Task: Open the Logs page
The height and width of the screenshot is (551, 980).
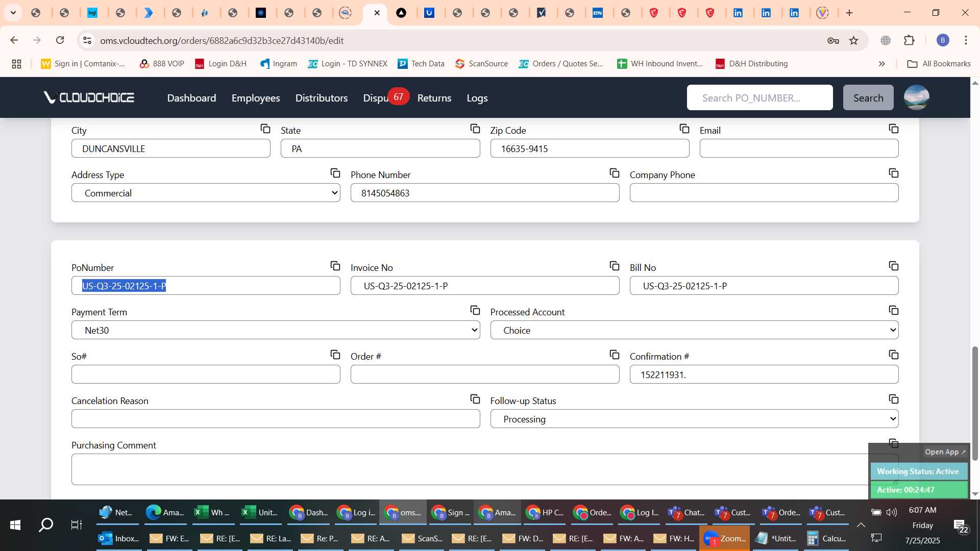Action: click(477, 98)
